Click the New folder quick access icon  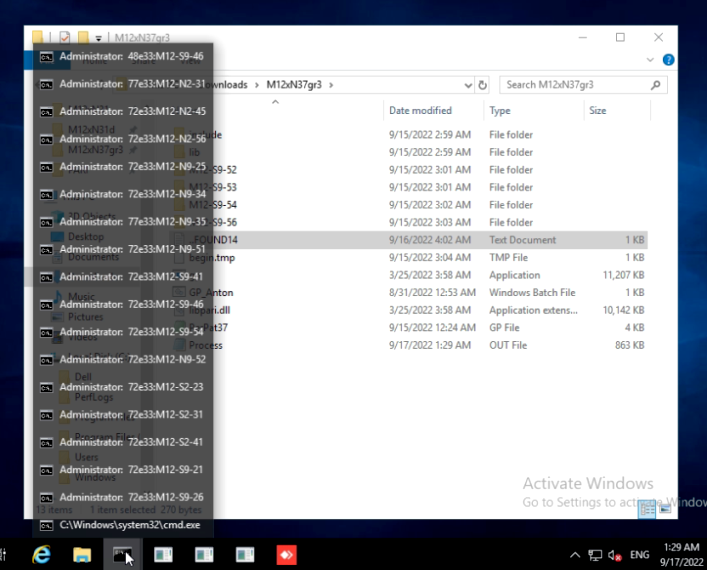tap(83, 37)
